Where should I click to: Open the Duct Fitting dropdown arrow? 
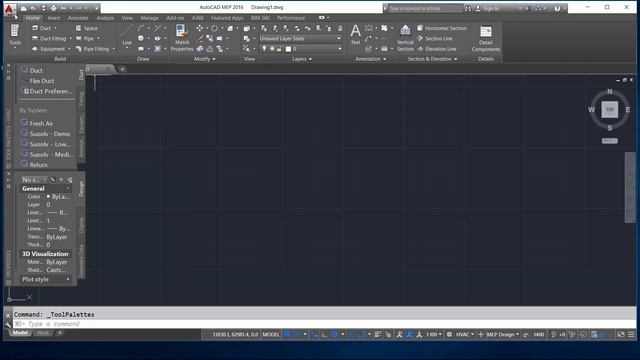[x=70, y=38]
